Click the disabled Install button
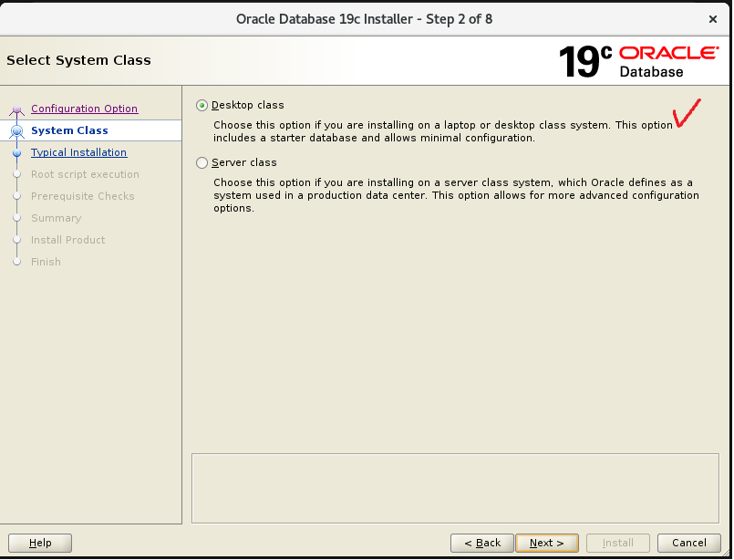 (618, 544)
